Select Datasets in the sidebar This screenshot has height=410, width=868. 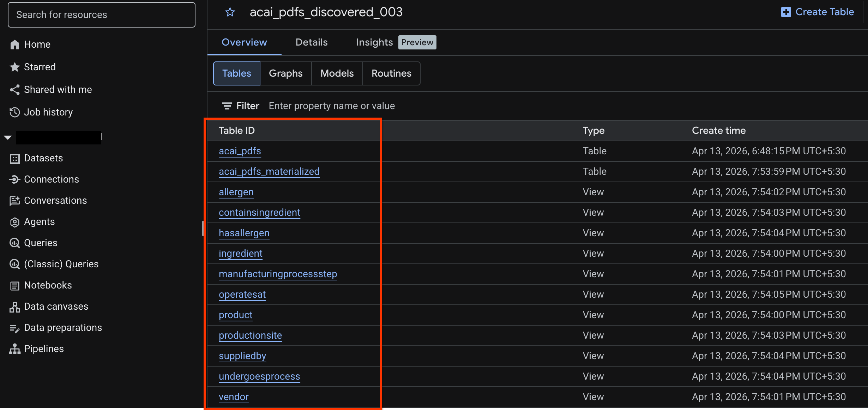[43, 158]
